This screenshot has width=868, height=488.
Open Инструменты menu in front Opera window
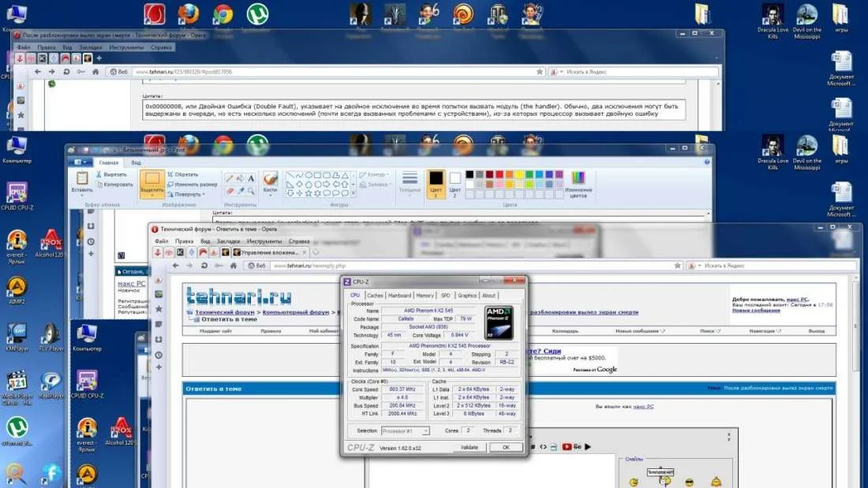coord(264,241)
